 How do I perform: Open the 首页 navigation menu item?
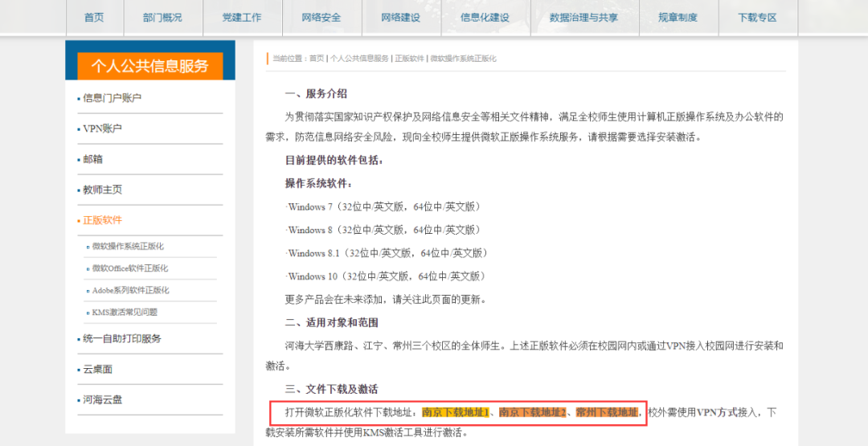click(x=94, y=17)
